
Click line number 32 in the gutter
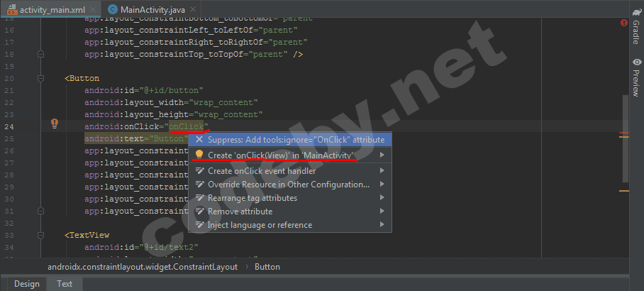(x=9, y=223)
